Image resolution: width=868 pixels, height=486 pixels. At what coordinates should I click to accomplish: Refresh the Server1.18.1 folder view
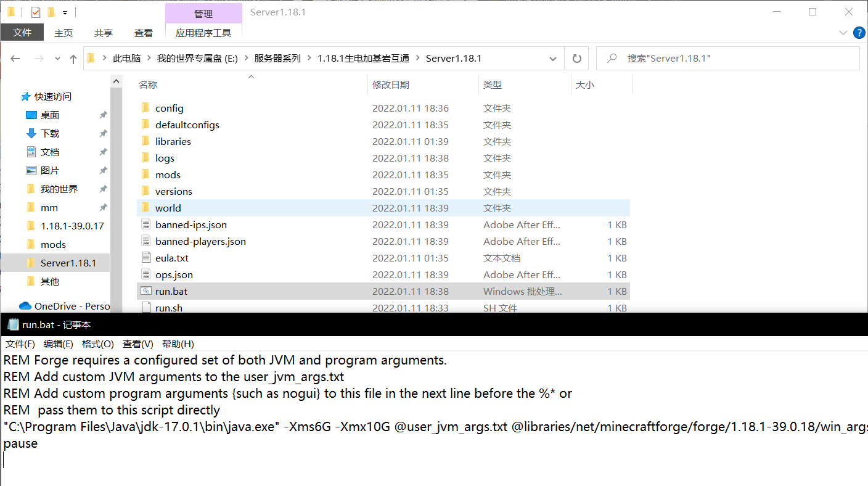[577, 59]
